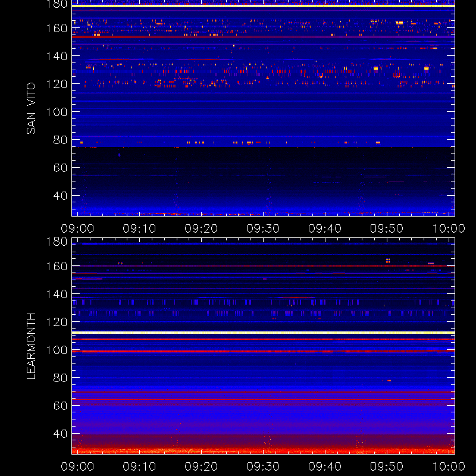Click the red band near 155 in San Vito
Viewport: 476px width, 476px height.
tap(263, 37)
